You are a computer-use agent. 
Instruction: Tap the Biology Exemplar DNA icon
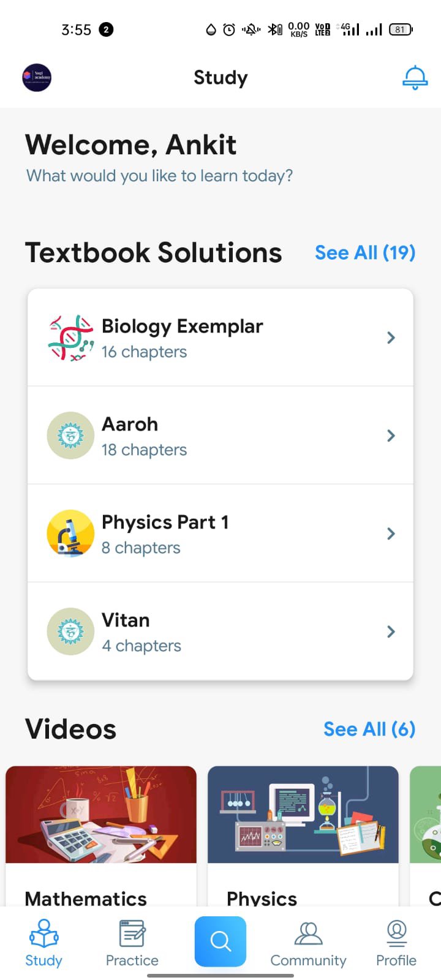point(70,337)
